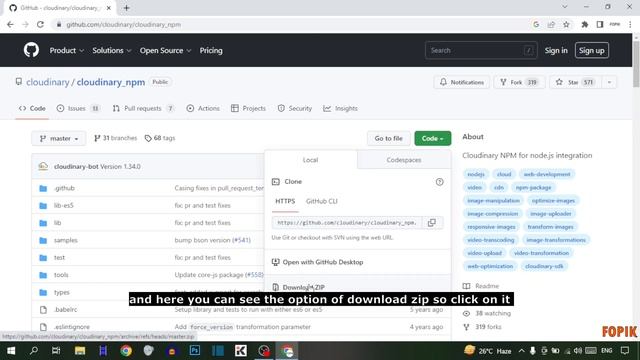Click the Go to file button
Viewport: 640px width, 360px height.
pos(389,138)
